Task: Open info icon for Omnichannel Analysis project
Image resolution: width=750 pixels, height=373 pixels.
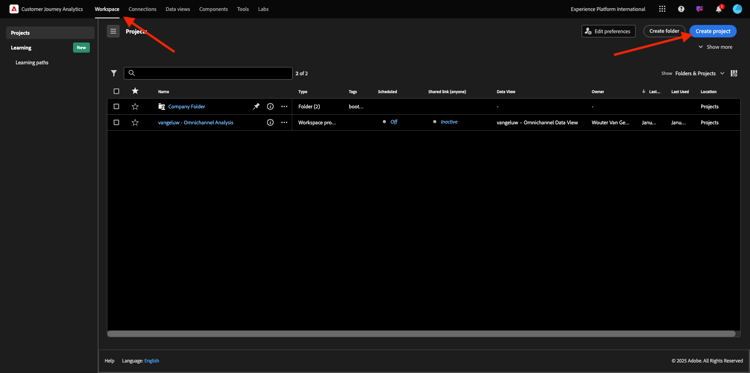Action: pos(270,122)
